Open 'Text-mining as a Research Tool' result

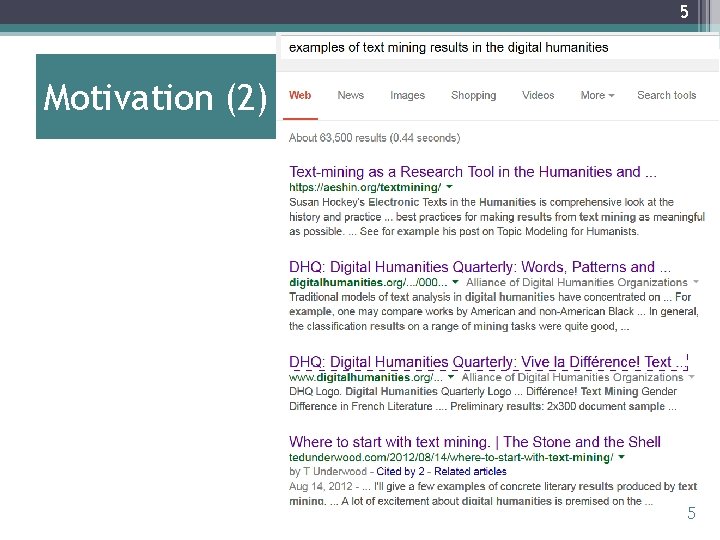(x=472, y=172)
